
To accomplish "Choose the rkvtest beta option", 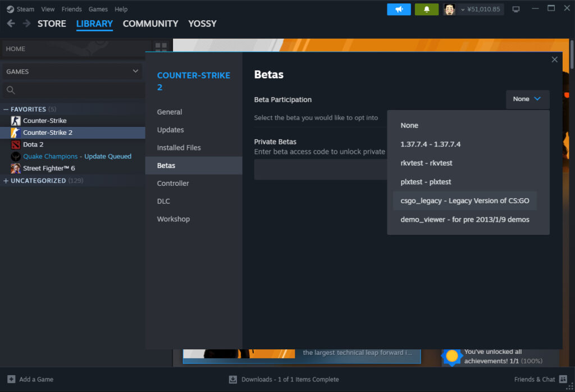I will point(464,163).
